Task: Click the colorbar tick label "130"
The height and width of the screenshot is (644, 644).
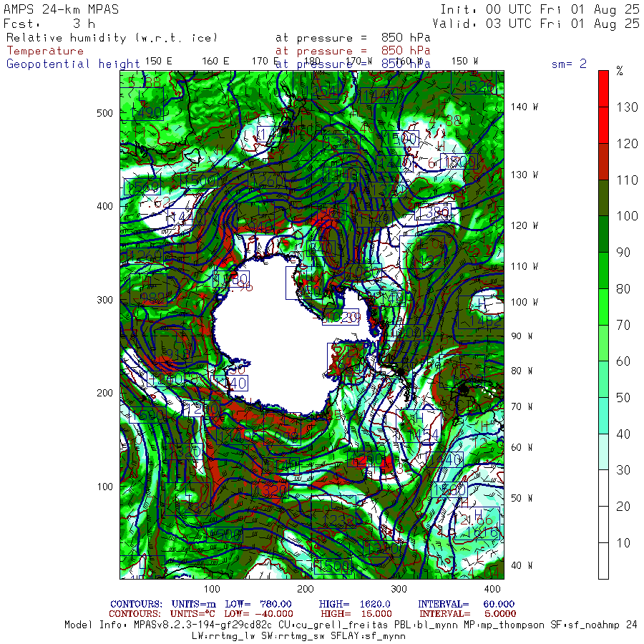Action: pyautogui.click(x=627, y=107)
